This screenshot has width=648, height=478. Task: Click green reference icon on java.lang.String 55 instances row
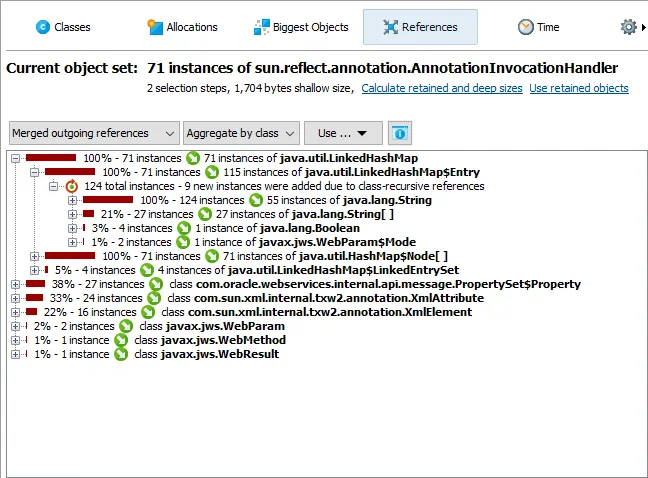point(256,200)
